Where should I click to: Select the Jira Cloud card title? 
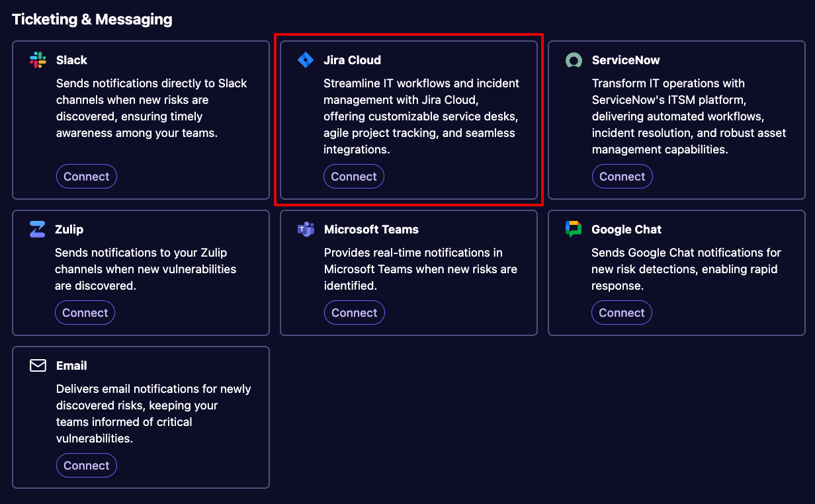pos(352,60)
